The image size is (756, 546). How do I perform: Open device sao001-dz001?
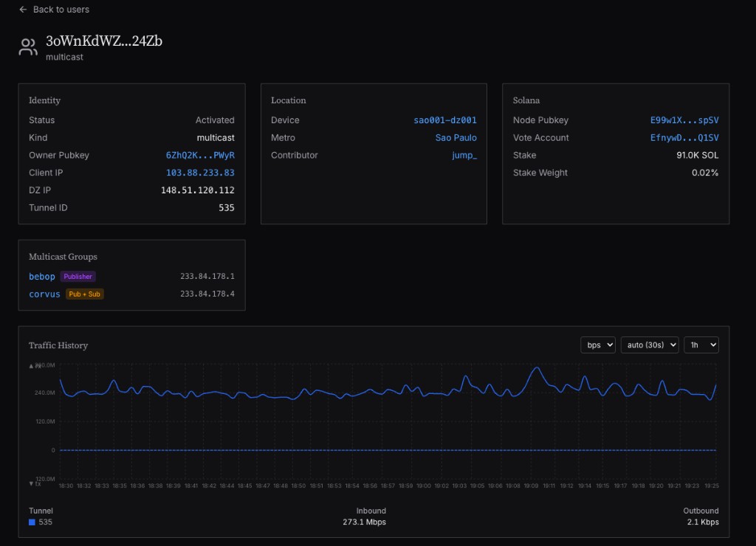click(x=445, y=120)
